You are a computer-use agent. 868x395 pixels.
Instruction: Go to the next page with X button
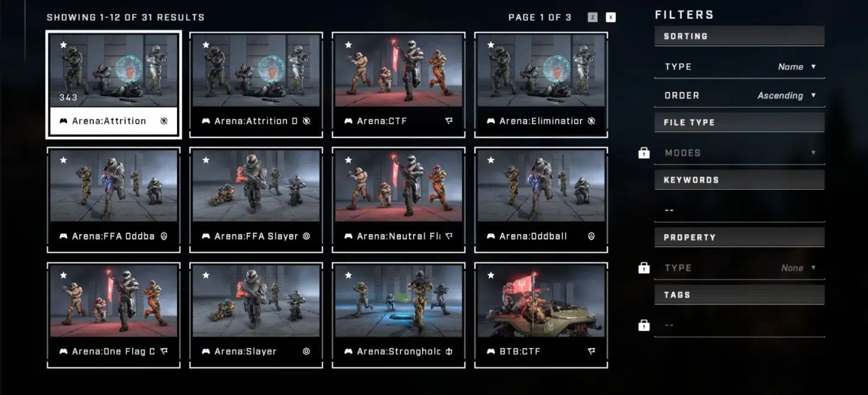pyautogui.click(x=610, y=17)
